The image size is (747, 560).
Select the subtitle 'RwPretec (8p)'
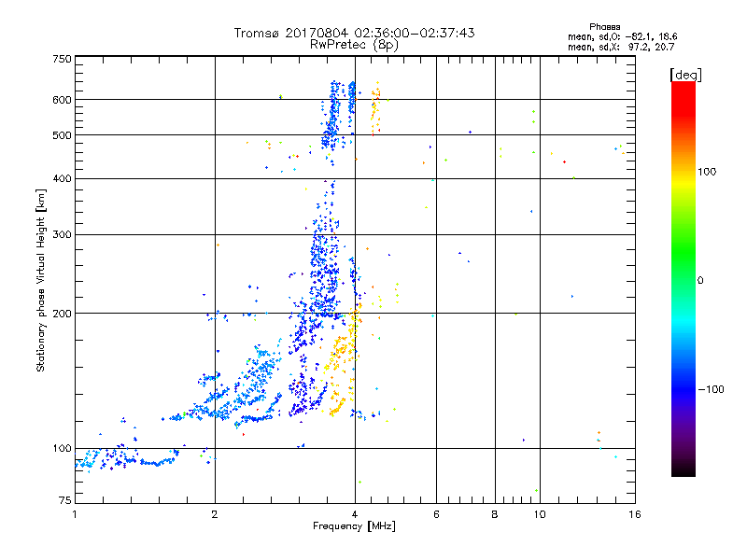354,45
